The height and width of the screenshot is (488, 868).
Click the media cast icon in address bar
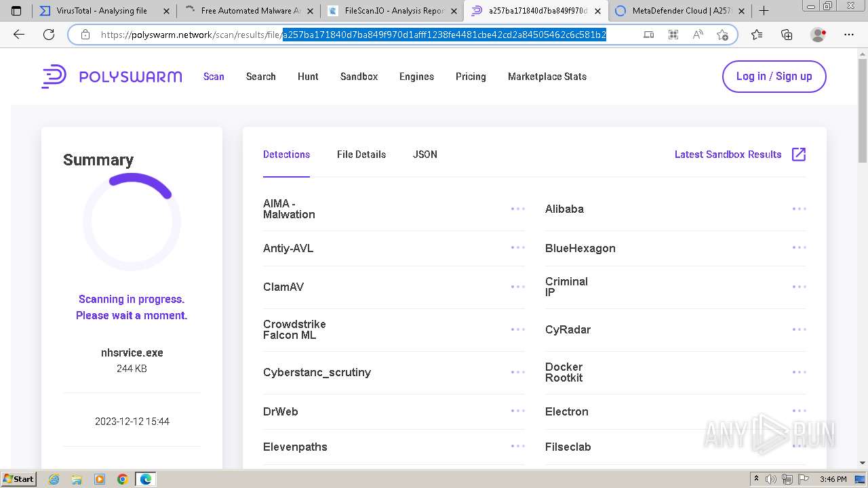click(x=649, y=35)
